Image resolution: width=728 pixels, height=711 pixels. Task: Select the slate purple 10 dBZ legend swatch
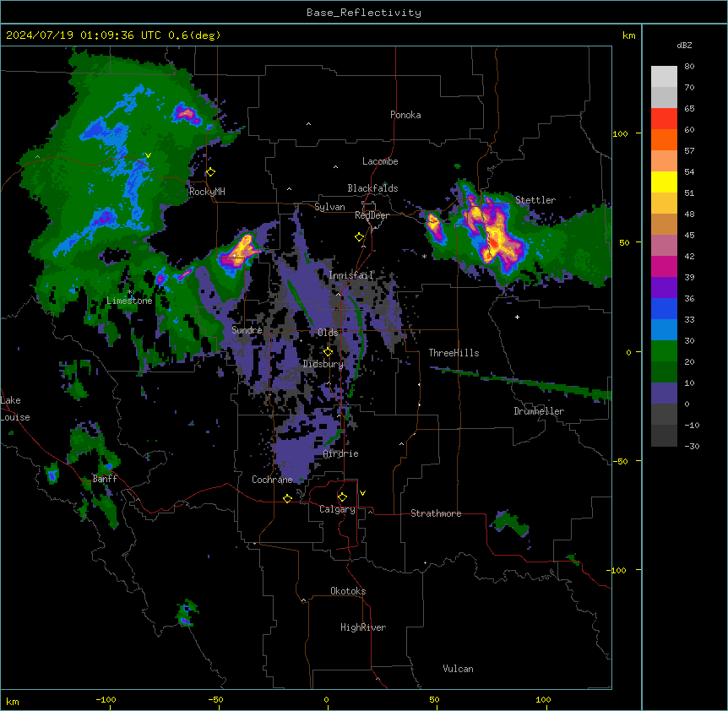coord(664,393)
